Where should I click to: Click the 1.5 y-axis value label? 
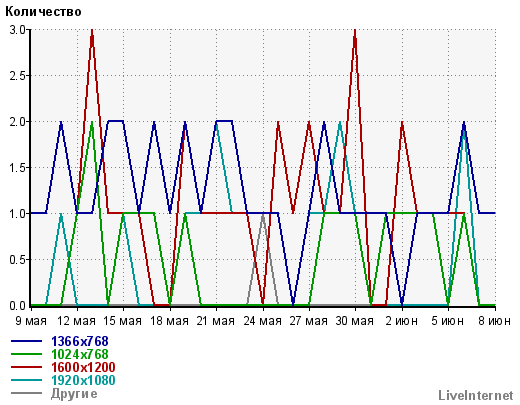click(x=17, y=168)
